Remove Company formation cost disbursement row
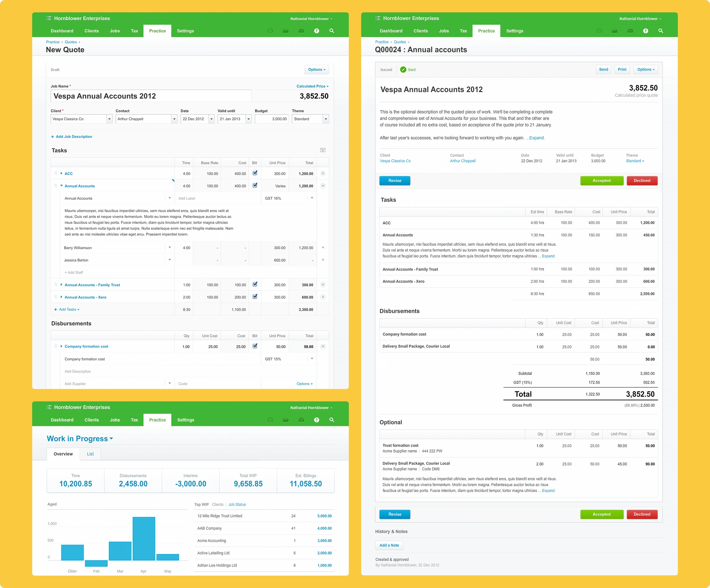 click(x=323, y=347)
